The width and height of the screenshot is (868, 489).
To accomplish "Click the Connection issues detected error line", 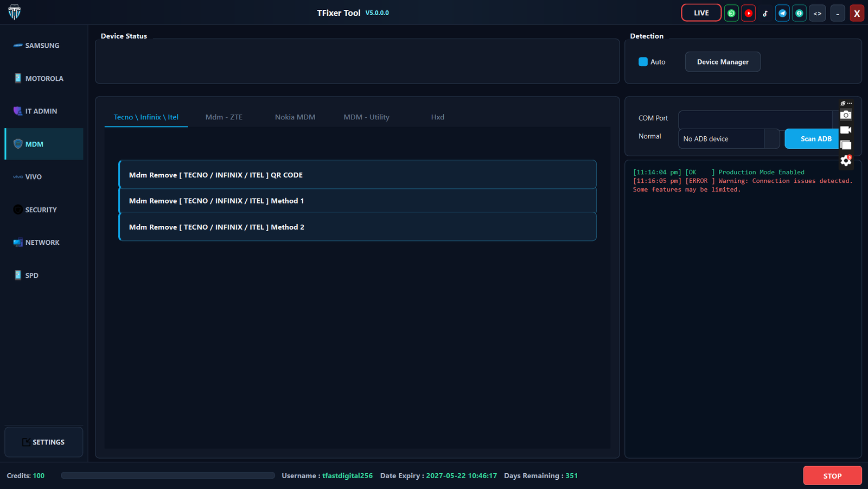I will coord(743,186).
